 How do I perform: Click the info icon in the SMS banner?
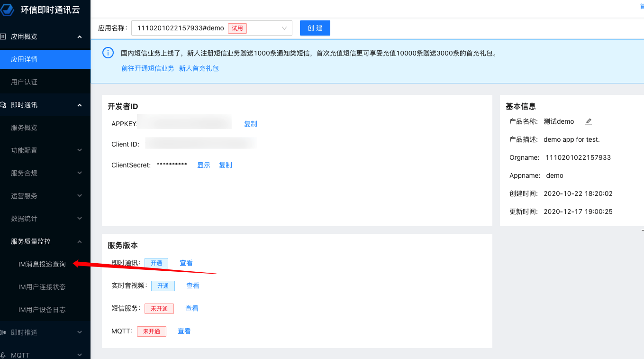(x=108, y=53)
